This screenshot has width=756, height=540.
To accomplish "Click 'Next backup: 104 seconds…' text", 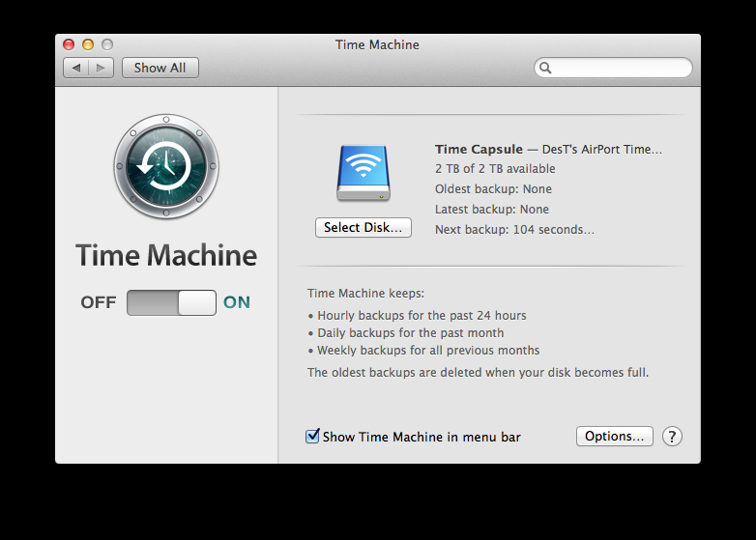I will click(x=514, y=229).
